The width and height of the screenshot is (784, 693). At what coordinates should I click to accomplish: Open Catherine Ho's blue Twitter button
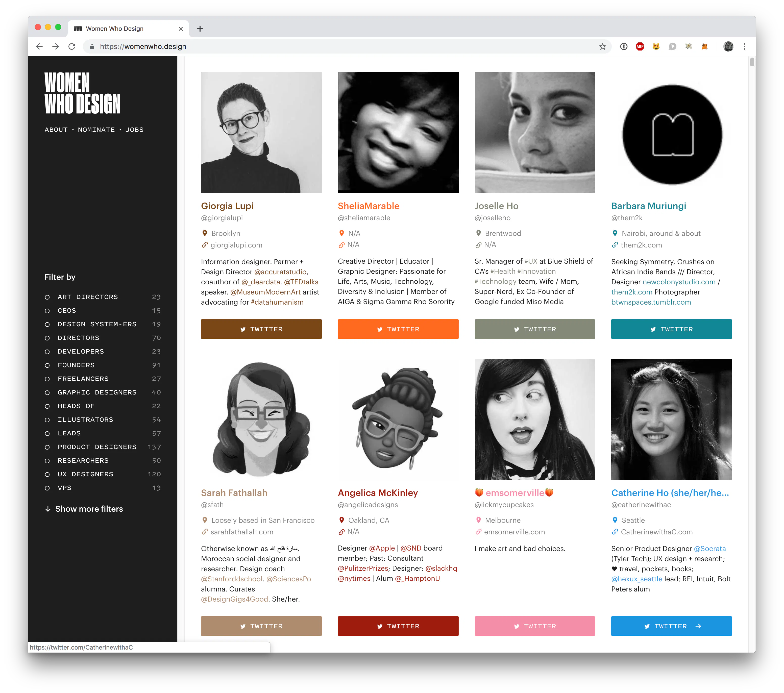point(671,626)
